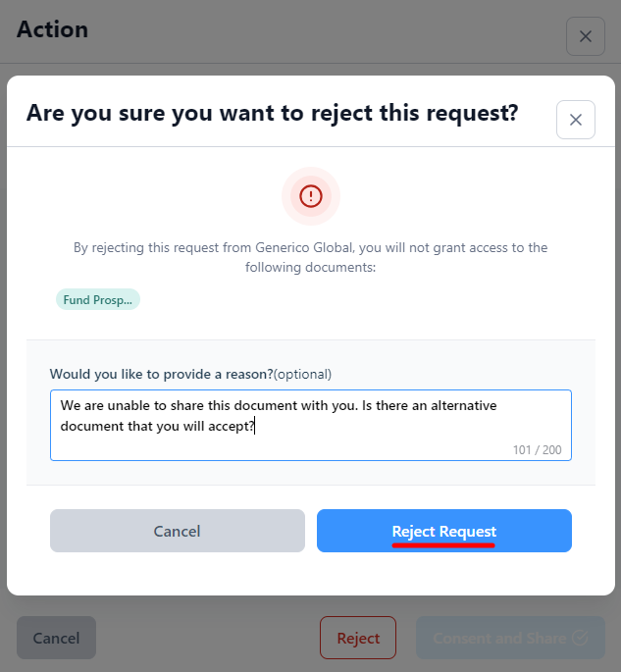
Task: Click the '(optional)' text beside the reason label
Action: (x=302, y=374)
